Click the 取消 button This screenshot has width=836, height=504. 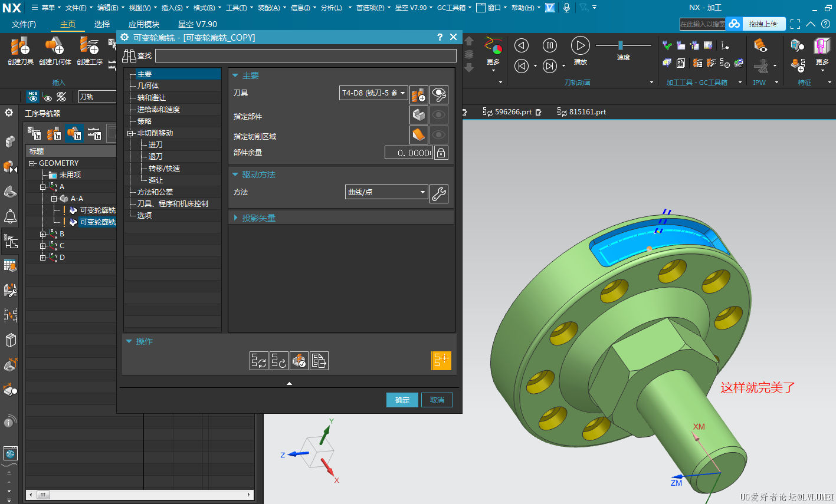(437, 400)
